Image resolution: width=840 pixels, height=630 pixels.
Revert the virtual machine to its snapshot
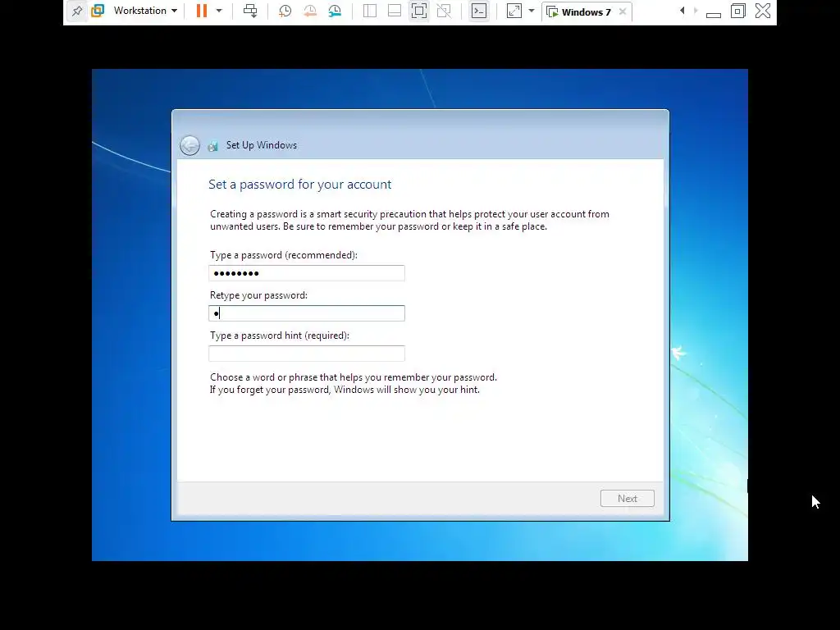coord(309,11)
